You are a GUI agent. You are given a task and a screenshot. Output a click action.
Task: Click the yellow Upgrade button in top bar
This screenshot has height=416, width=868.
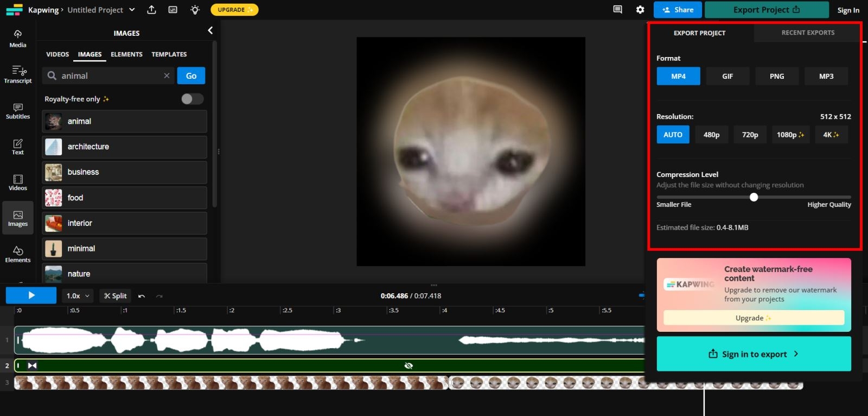(234, 10)
